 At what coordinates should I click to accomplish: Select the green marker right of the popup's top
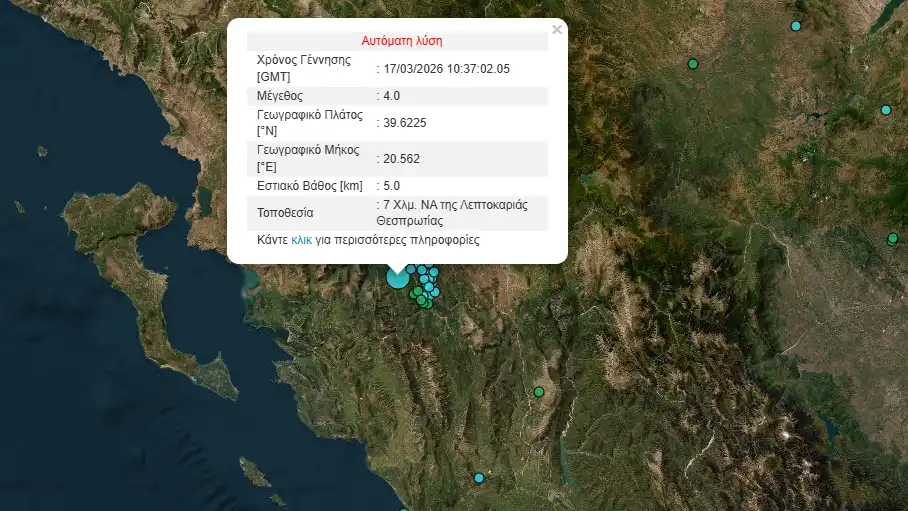pyautogui.click(x=692, y=64)
